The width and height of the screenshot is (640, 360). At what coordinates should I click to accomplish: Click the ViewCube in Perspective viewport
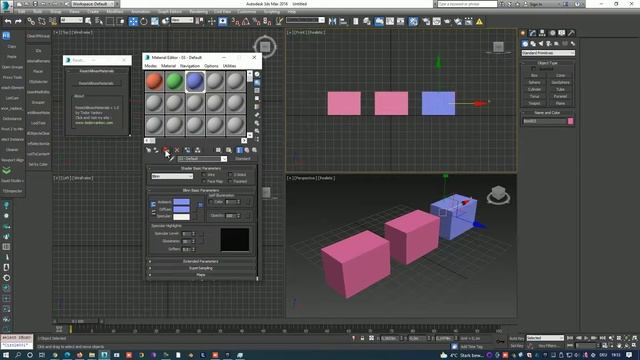(498, 195)
